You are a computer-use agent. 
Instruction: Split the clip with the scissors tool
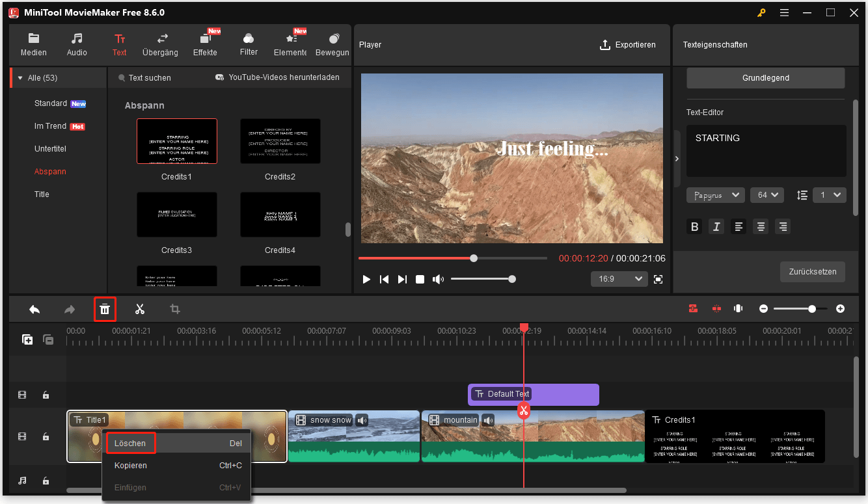[139, 309]
